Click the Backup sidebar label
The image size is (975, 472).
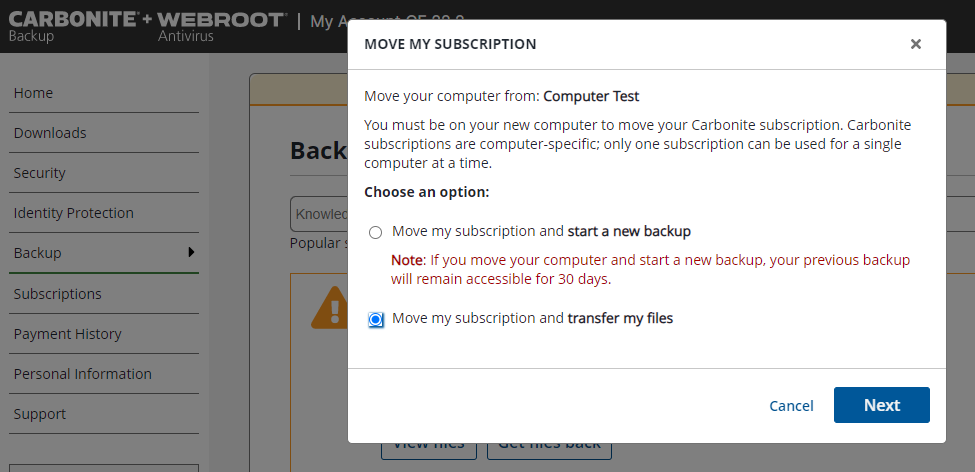pos(37,253)
